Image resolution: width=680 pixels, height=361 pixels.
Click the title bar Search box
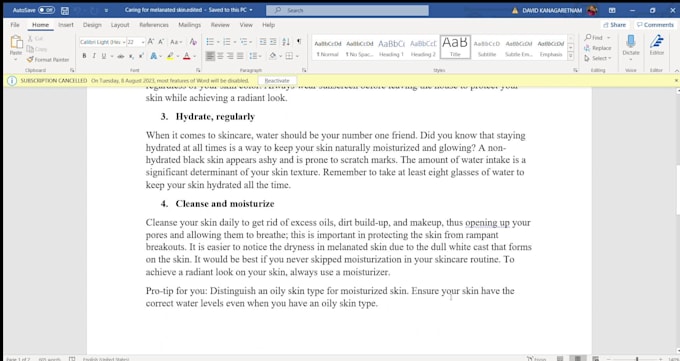click(x=347, y=10)
